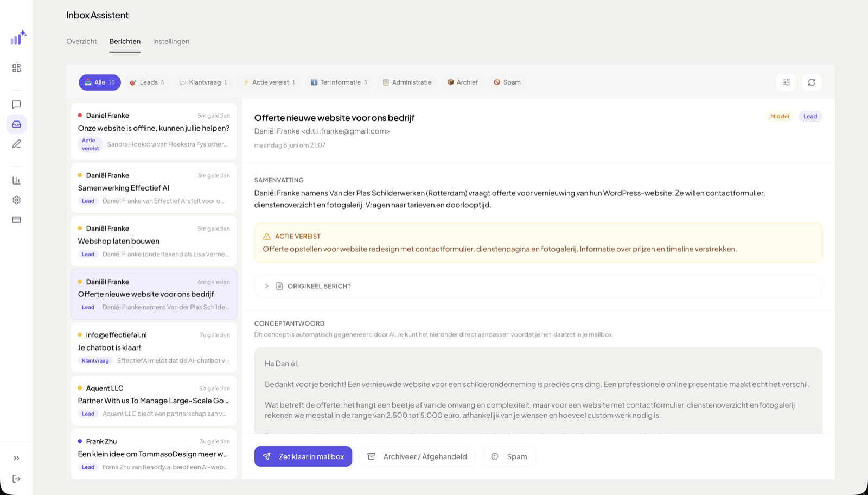Expand the Origineel bericht chevron
868x495 pixels.
click(266, 286)
